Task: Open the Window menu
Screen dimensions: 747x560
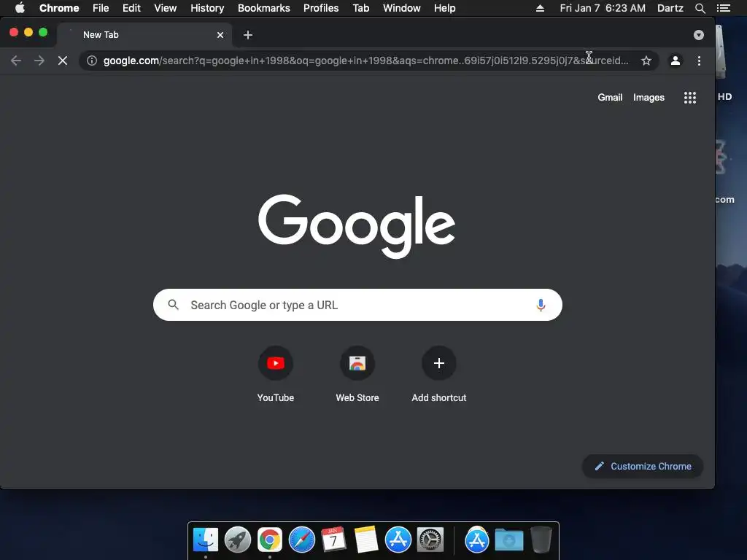Action: coord(402,8)
